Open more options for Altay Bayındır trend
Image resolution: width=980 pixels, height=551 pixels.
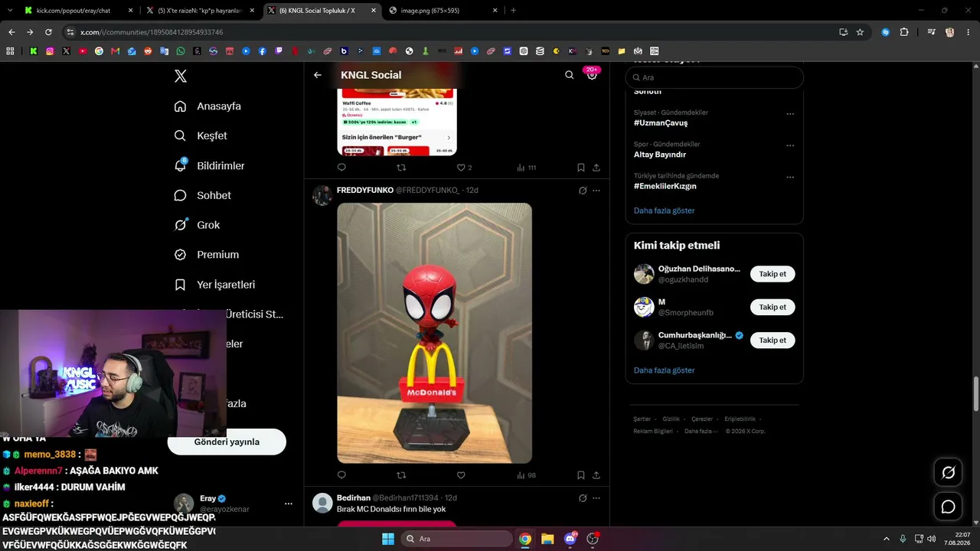790,145
